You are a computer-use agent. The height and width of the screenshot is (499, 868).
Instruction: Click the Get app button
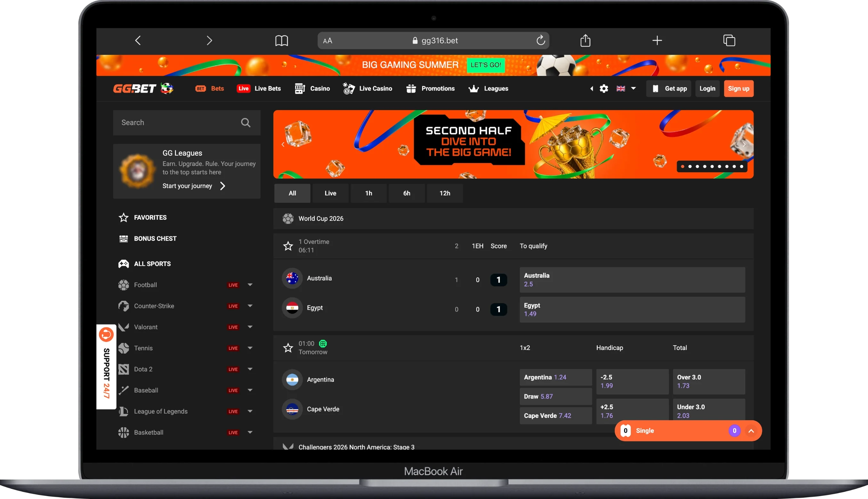click(x=669, y=89)
